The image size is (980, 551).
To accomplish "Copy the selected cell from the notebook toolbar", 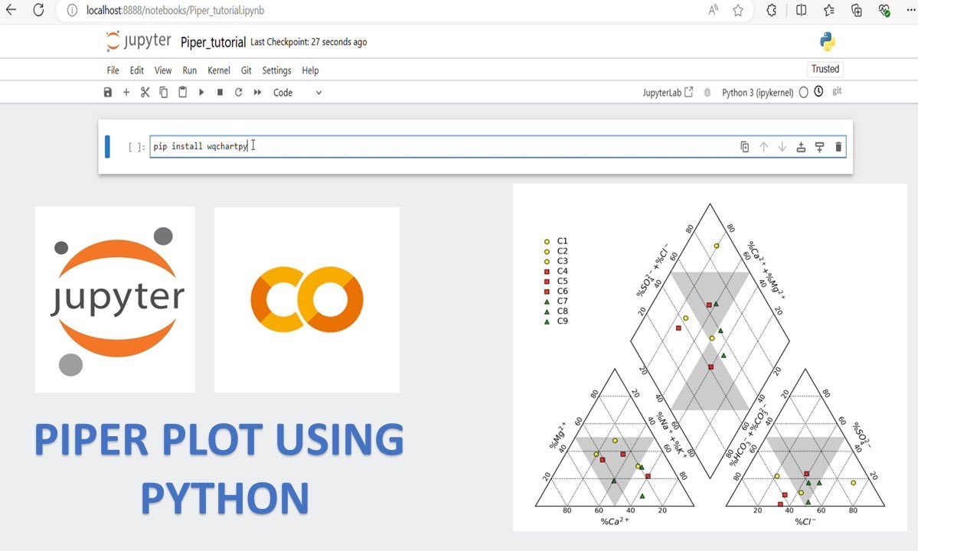I will 164,93.
